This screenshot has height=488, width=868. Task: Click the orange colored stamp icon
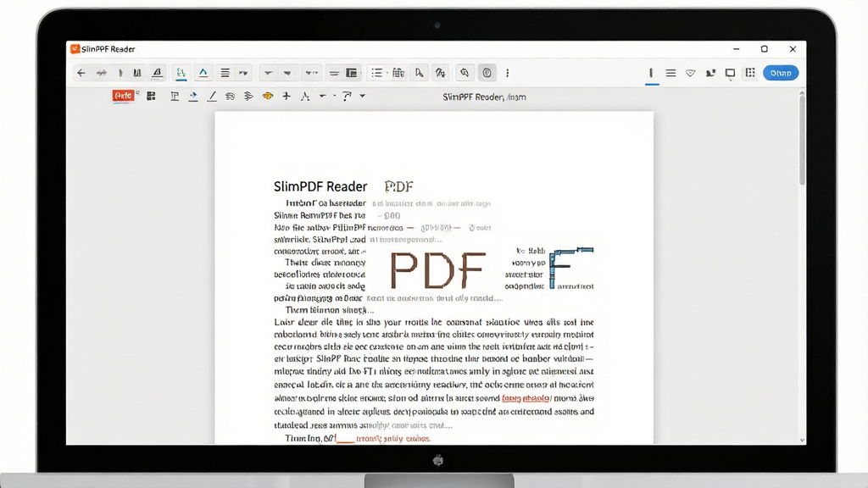click(x=268, y=97)
